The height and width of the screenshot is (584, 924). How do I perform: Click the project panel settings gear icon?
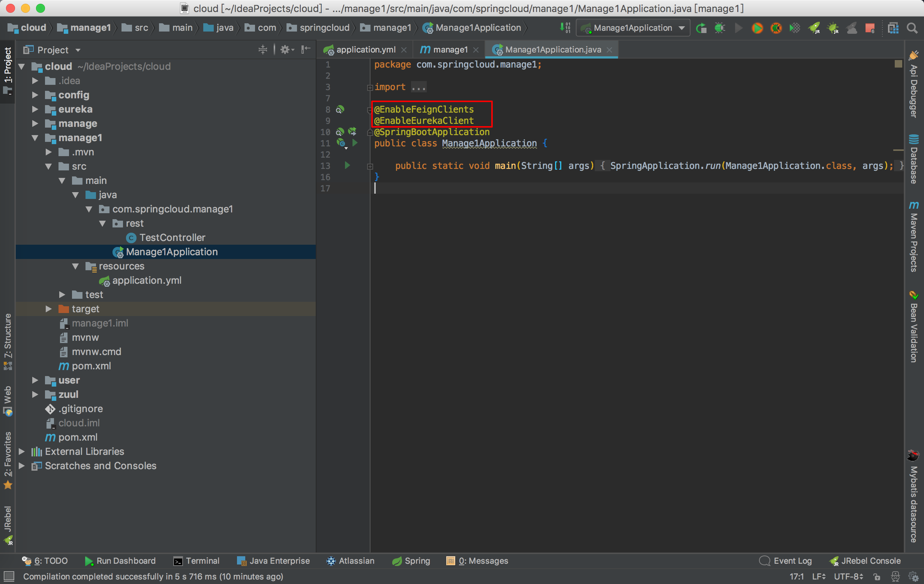[285, 50]
